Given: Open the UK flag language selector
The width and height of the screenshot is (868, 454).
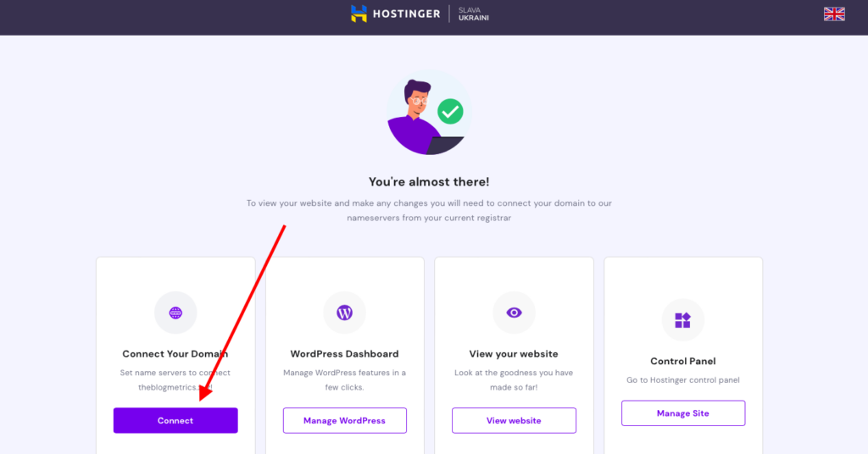Looking at the screenshot, I should tap(834, 14).
